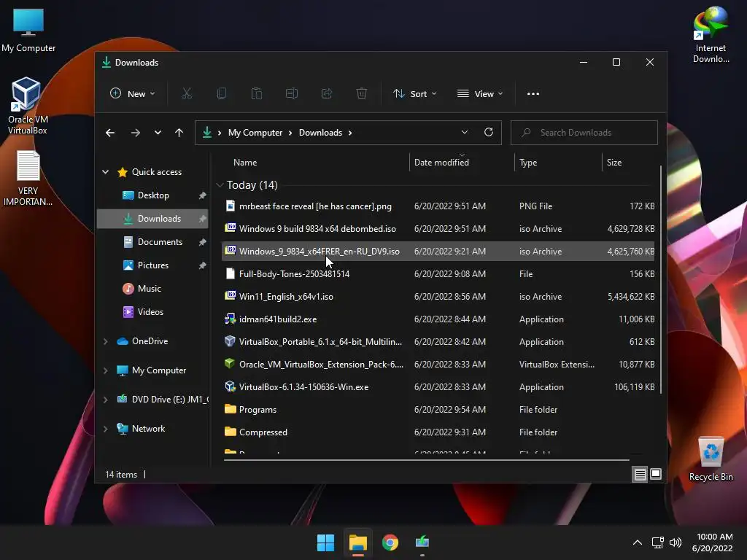Click the Delete trash icon in toolbar
Viewport: 747px width, 560px height.
362,94
